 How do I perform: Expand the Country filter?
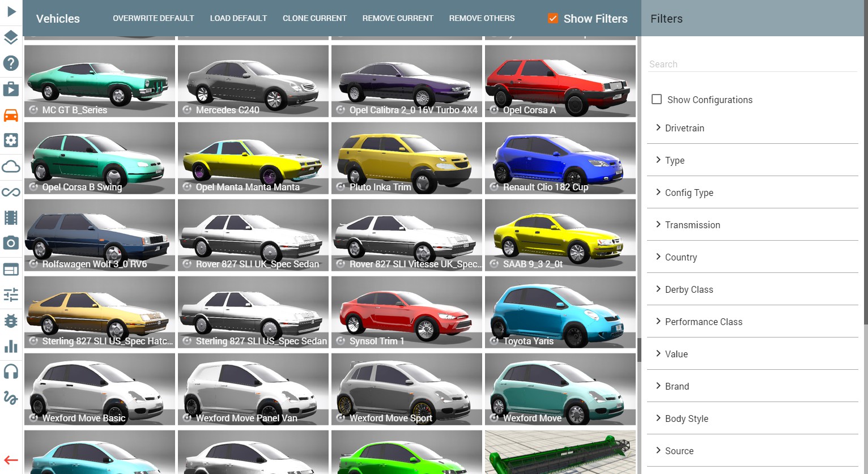point(752,257)
